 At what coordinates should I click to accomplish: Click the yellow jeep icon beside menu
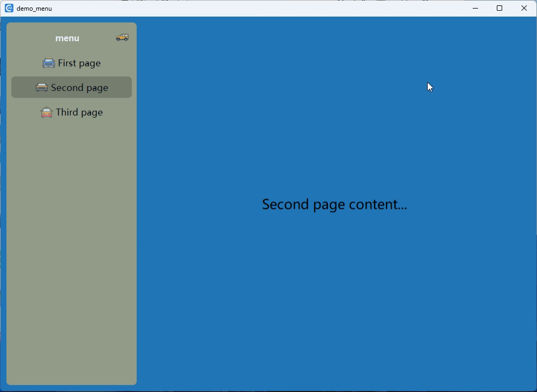coord(122,37)
